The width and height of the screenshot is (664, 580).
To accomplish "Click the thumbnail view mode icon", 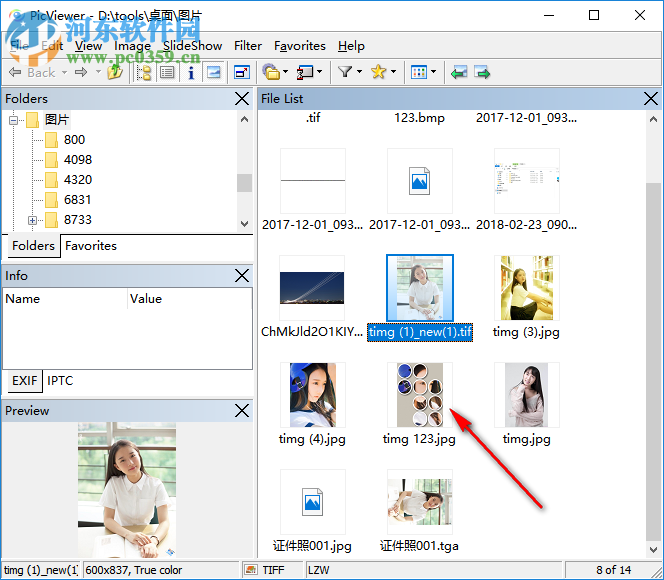I will 419,72.
